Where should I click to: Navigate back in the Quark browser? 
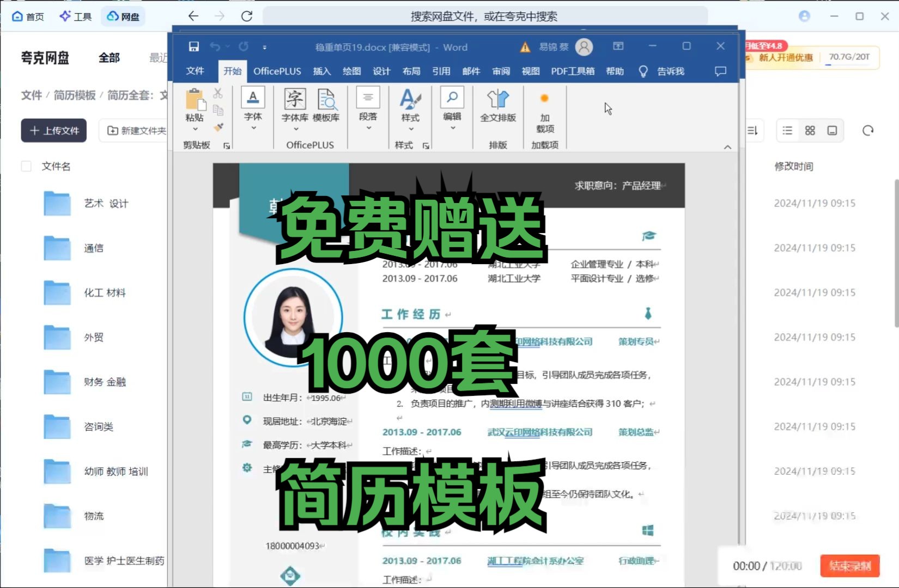[x=193, y=16]
